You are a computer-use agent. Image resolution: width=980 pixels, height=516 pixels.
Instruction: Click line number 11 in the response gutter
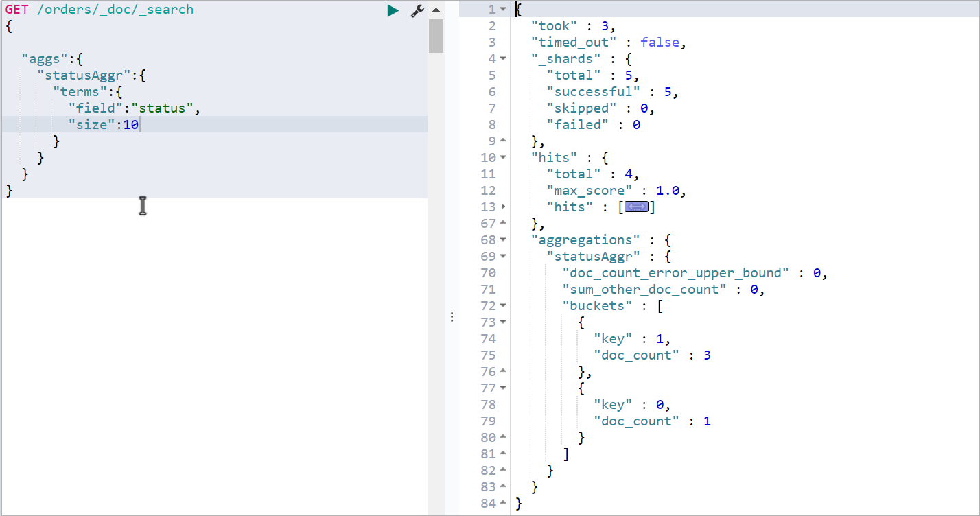488,174
